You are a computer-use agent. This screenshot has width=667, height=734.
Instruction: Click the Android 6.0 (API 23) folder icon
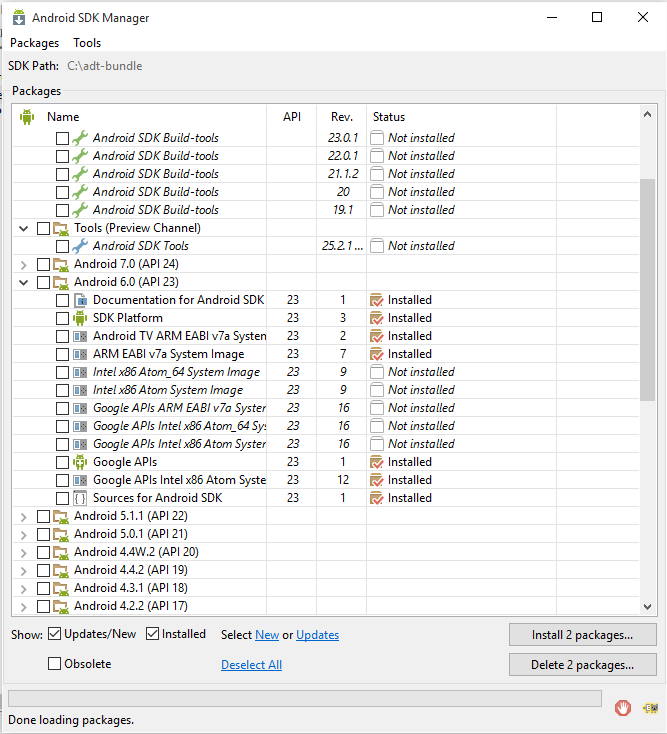(61, 282)
